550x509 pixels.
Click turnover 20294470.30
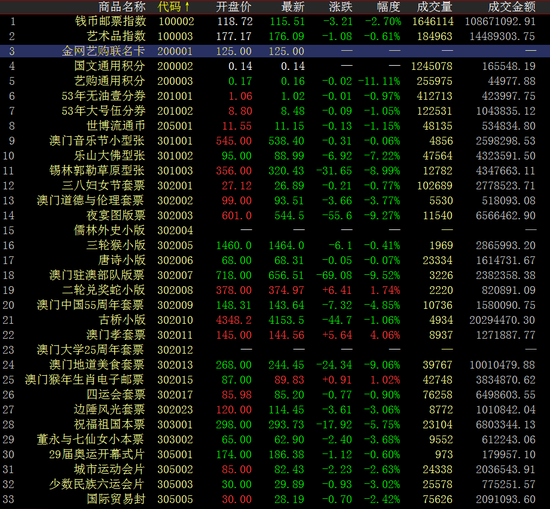coord(503,320)
